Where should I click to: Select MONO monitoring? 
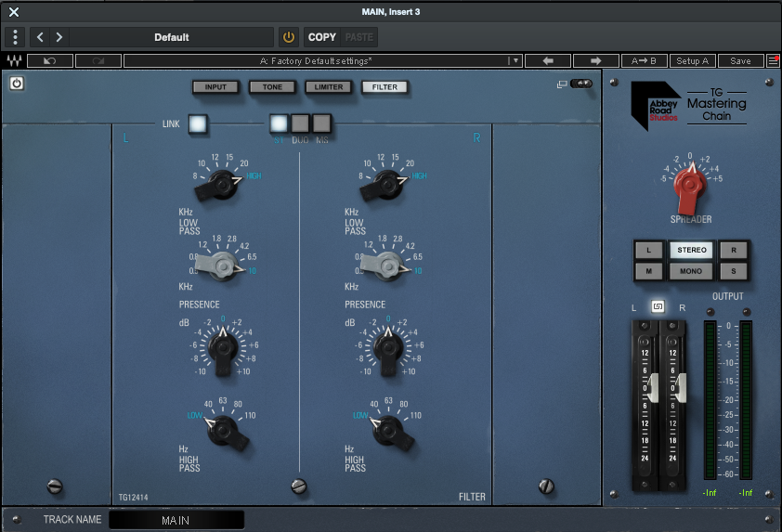691,271
